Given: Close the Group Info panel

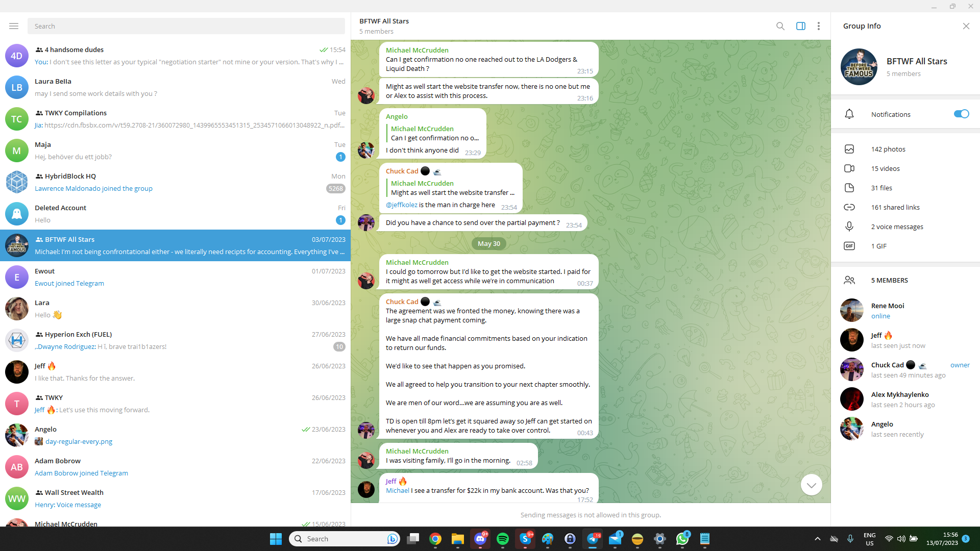Looking at the screenshot, I should 966,26.
